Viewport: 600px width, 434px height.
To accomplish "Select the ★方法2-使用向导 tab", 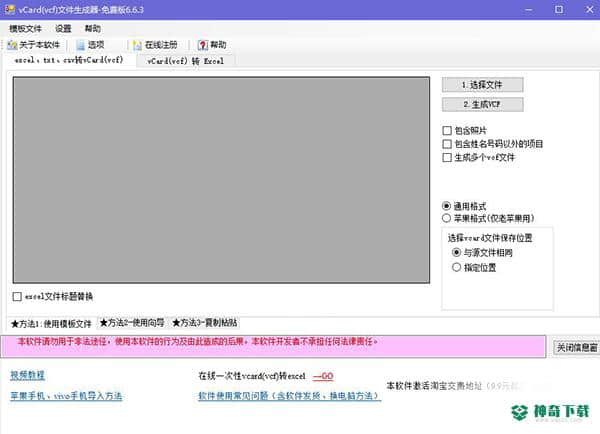I will (x=132, y=323).
